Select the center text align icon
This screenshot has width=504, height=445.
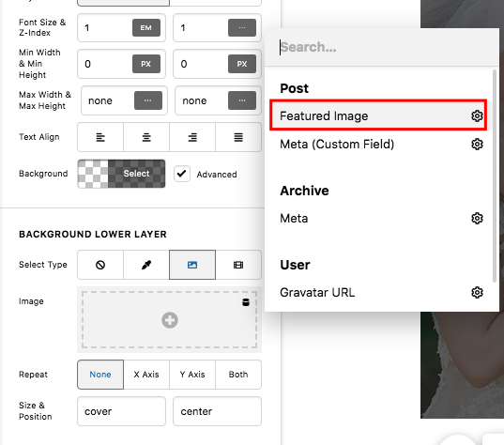146,137
